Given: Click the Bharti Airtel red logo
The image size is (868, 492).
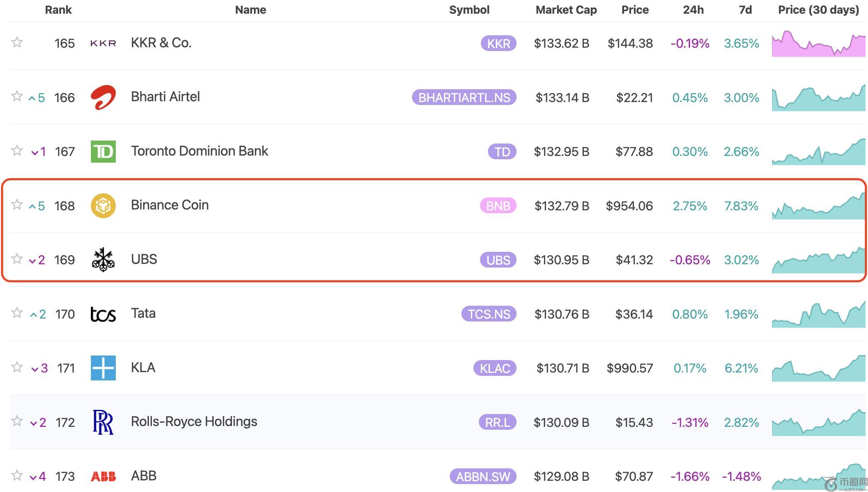Looking at the screenshot, I should point(103,97).
